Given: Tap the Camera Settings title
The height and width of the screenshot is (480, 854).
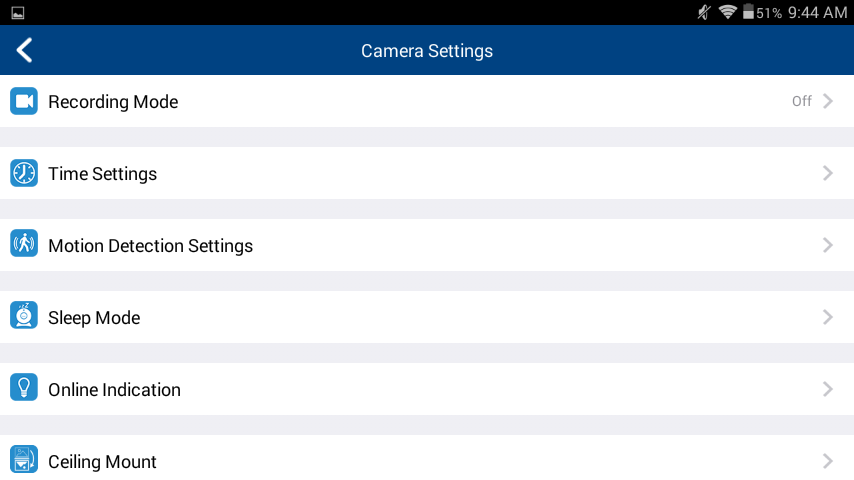Looking at the screenshot, I should pyautogui.click(x=427, y=51).
